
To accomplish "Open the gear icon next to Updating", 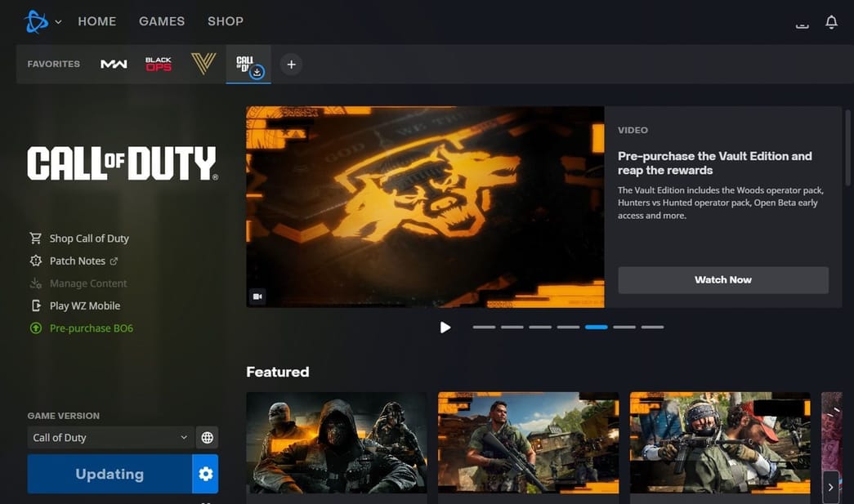I will [x=206, y=474].
